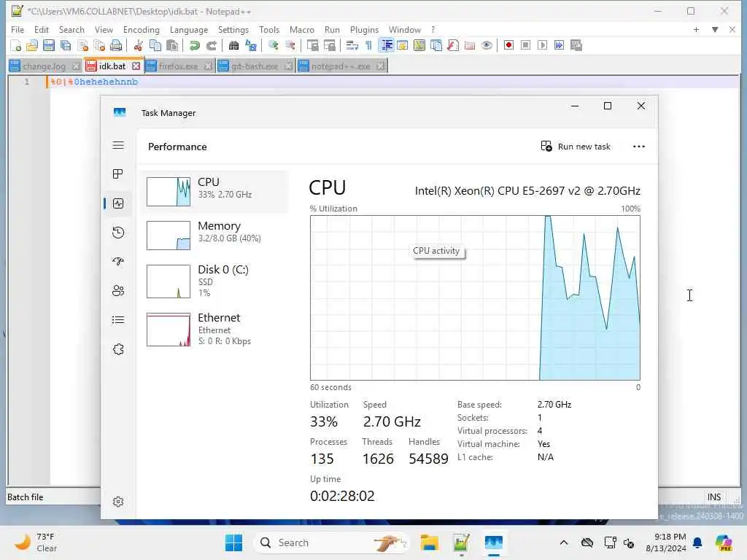Open Task Manager Settings gear
Viewport: 747px width, 560px height.
[118, 502]
